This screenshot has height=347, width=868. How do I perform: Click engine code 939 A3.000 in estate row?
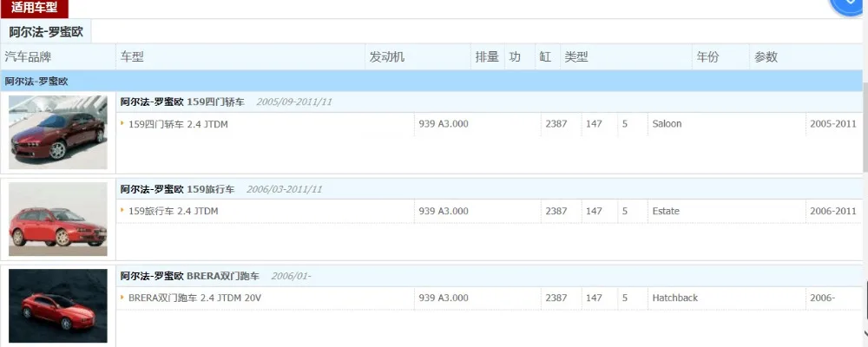tap(444, 211)
